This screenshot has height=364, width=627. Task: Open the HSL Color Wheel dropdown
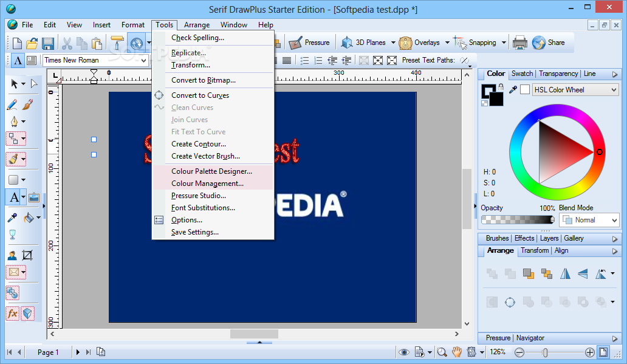point(614,90)
